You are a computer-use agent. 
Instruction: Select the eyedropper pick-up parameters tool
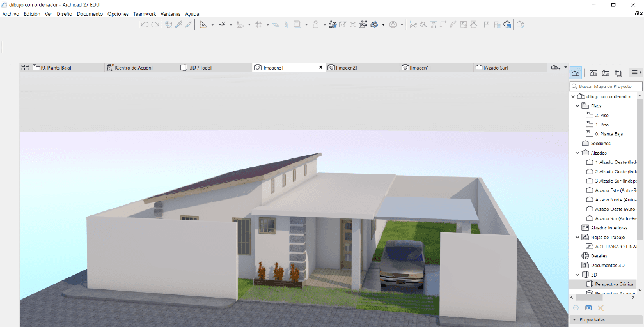point(179,25)
